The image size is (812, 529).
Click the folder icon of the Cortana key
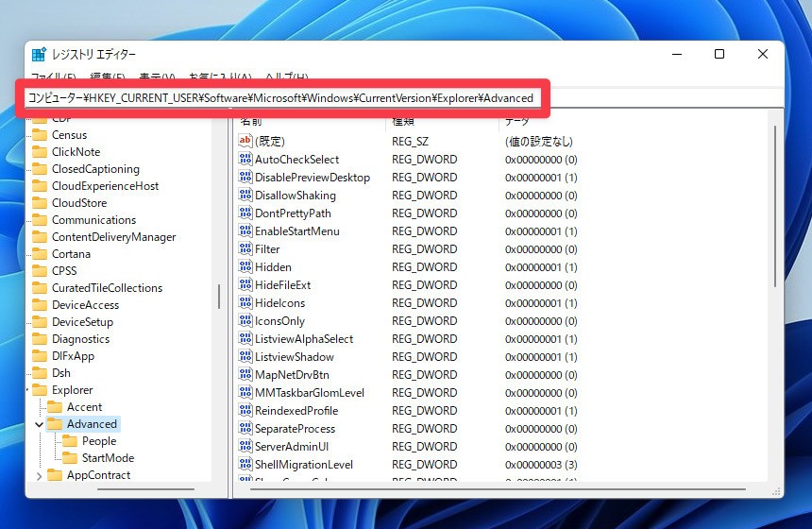point(40,254)
